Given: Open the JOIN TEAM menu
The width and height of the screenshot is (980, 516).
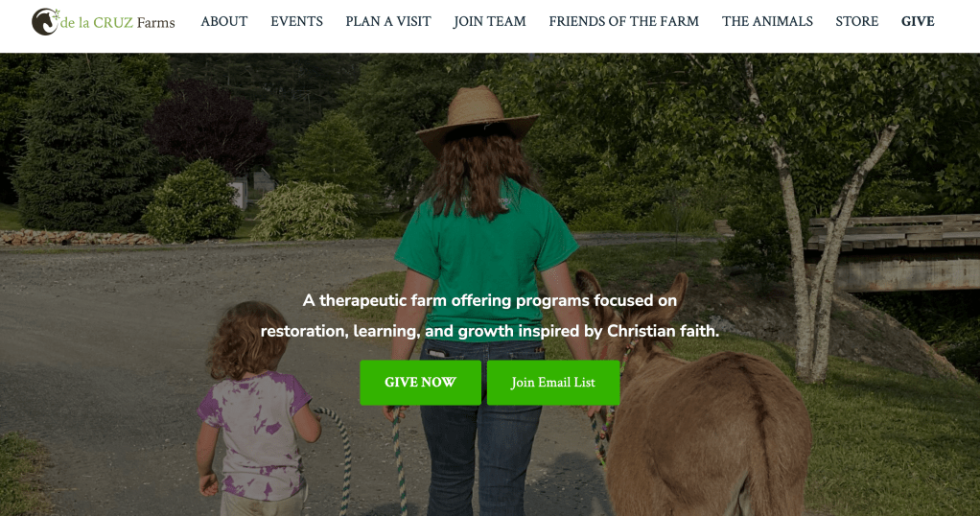Looking at the screenshot, I should [x=490, y=21].
